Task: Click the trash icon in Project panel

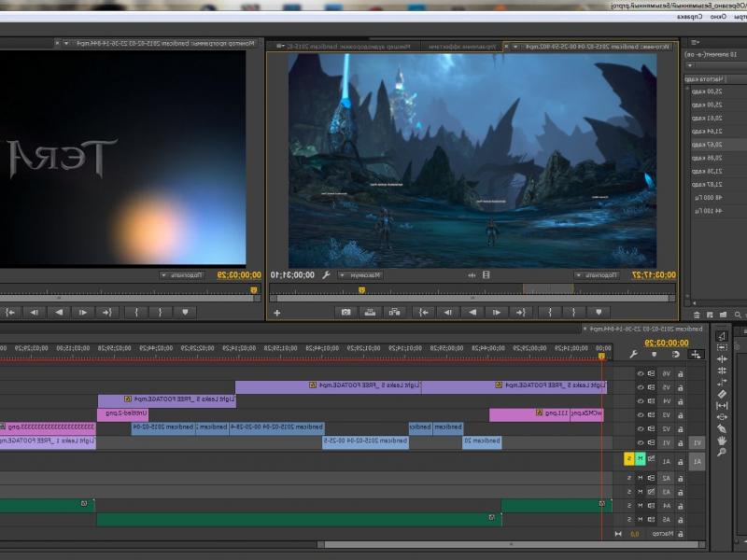Action: point(697,315)
